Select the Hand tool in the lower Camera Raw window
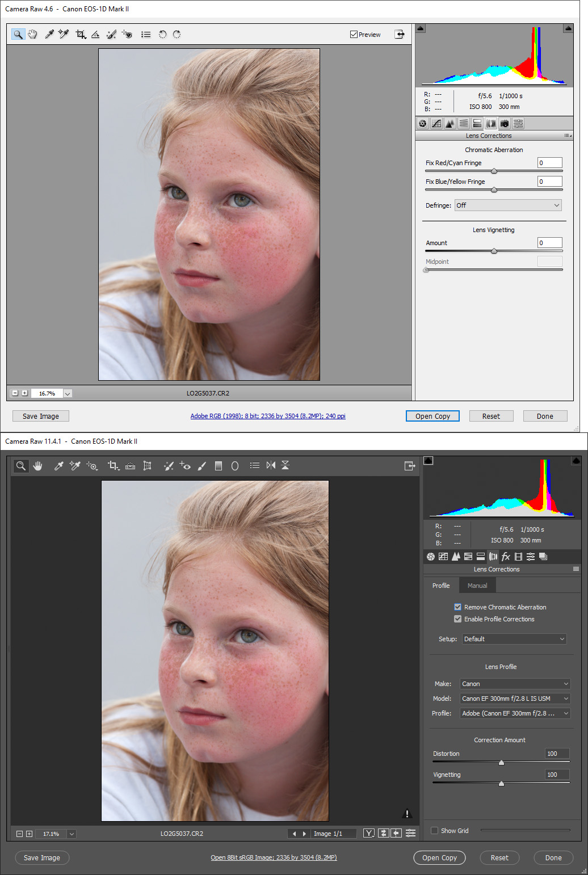 (37, 465)
